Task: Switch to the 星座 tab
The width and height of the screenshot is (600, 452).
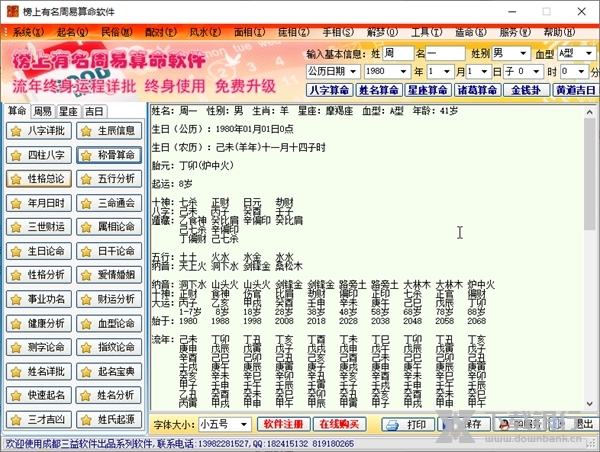Action: coord(68,111)
